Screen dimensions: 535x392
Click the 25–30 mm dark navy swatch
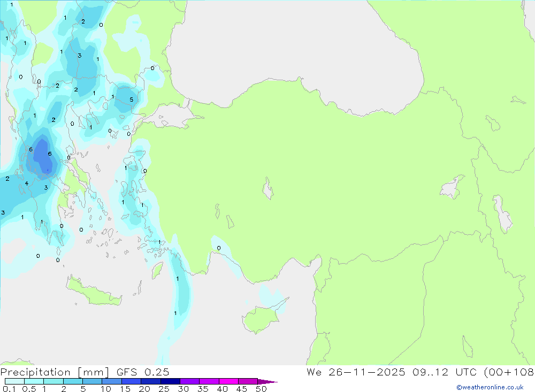170,381
